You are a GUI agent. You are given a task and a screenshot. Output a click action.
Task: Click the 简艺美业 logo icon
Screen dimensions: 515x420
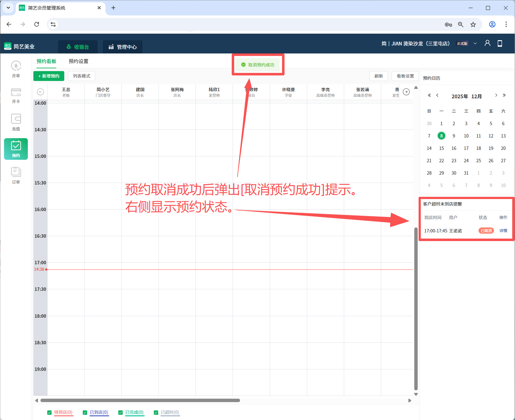click(7, 46)
